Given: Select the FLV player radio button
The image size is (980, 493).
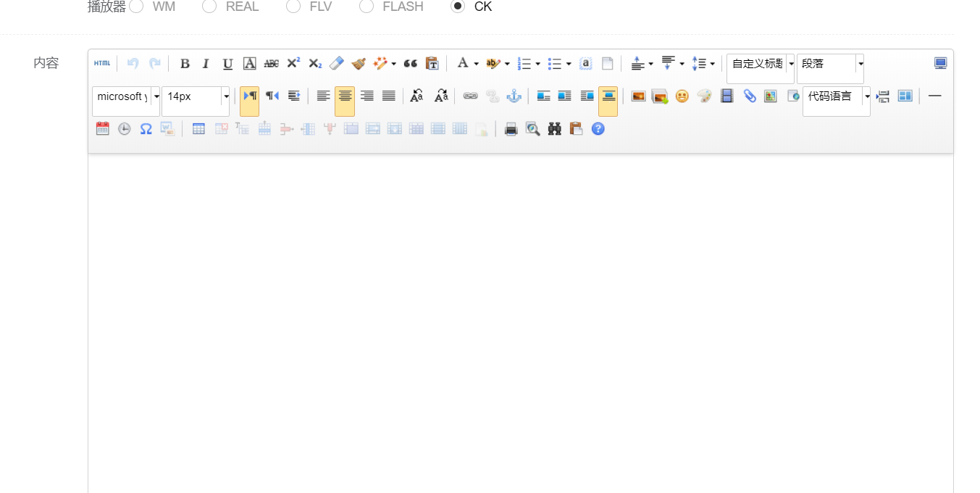Looking at the screenshot, I should [x=293, y=7].
